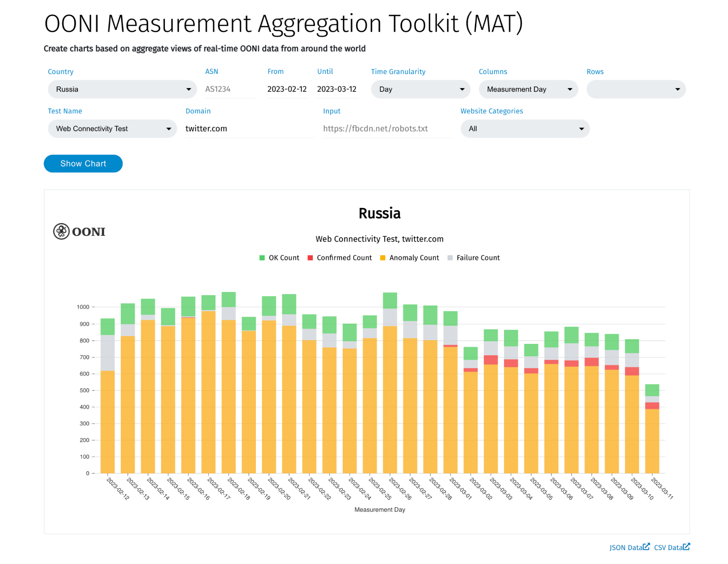This screenshot has width=728, height=564.
Task: Toggle the Failure Count legend item
Action: (478, 258)
